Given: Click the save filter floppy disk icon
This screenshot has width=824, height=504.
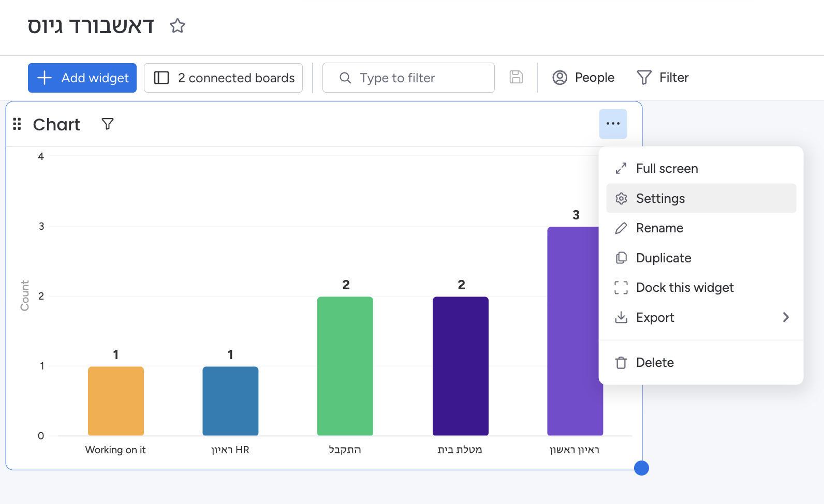Looking at the screenshot, I should pos(516,78).
